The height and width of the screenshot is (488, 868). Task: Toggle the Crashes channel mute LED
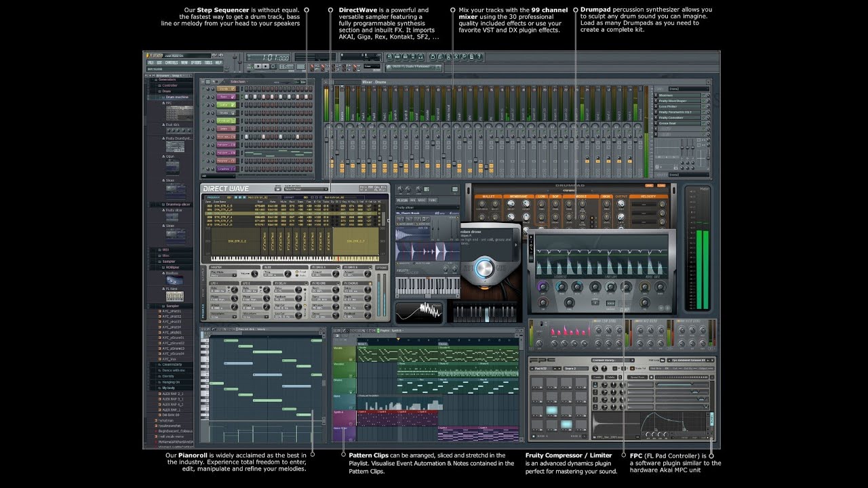(x=203, y=169)
